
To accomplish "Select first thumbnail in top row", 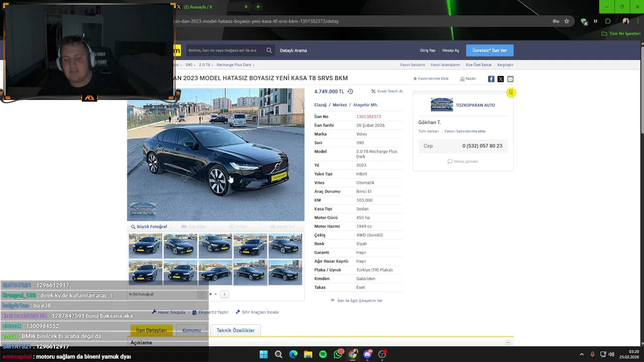I will coord(145,246).
